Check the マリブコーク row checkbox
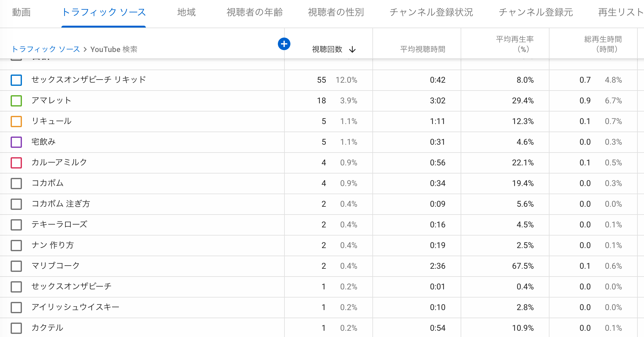The image size is (644, 337). click(x=16, y=266)
